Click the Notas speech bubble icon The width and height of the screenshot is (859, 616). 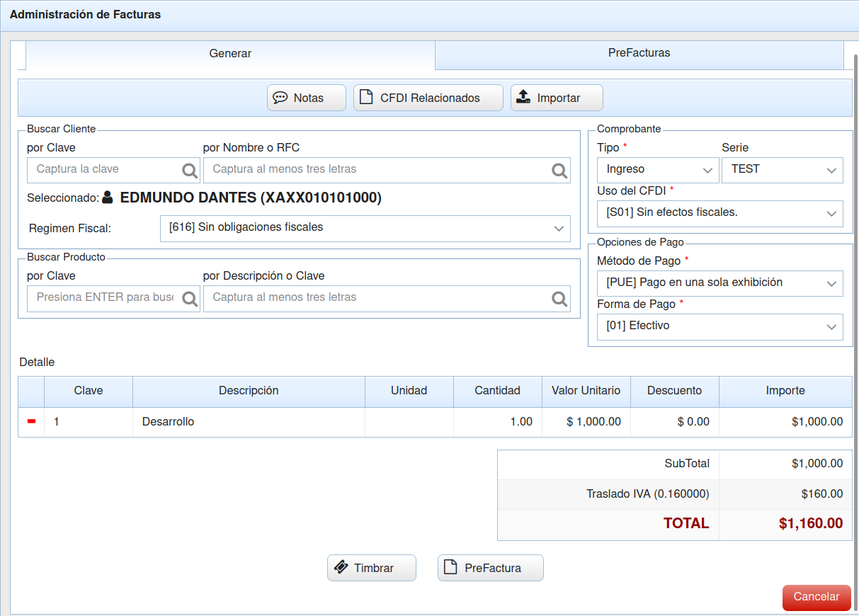point(280,98)
